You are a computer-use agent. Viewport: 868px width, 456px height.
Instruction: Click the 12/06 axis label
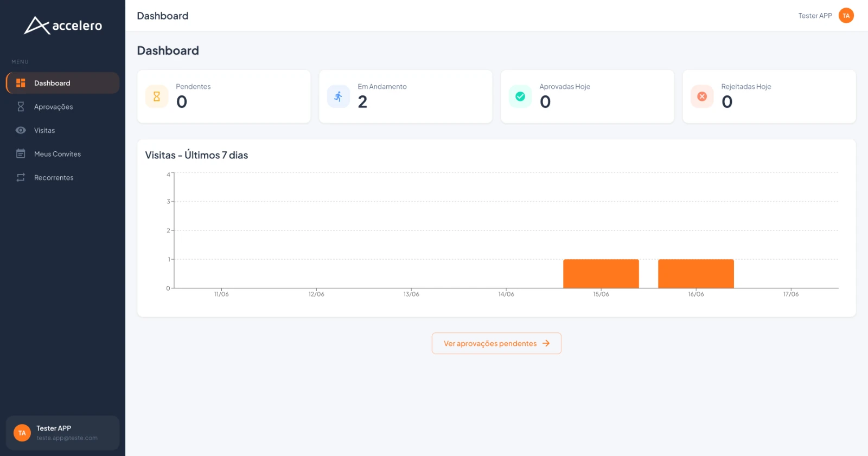click(x=316, y=294)
